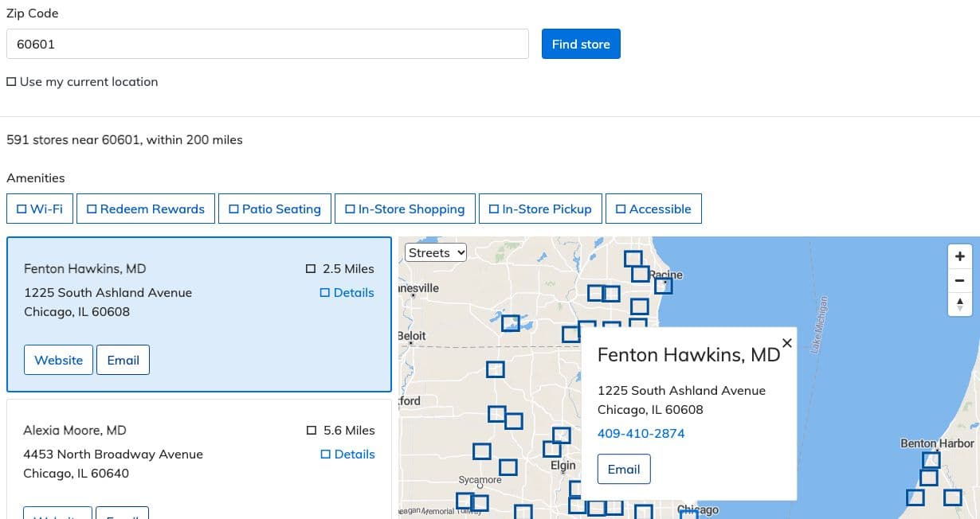
Task: Click the 5.6 Miles distance icon
Action: click(312, 431)
